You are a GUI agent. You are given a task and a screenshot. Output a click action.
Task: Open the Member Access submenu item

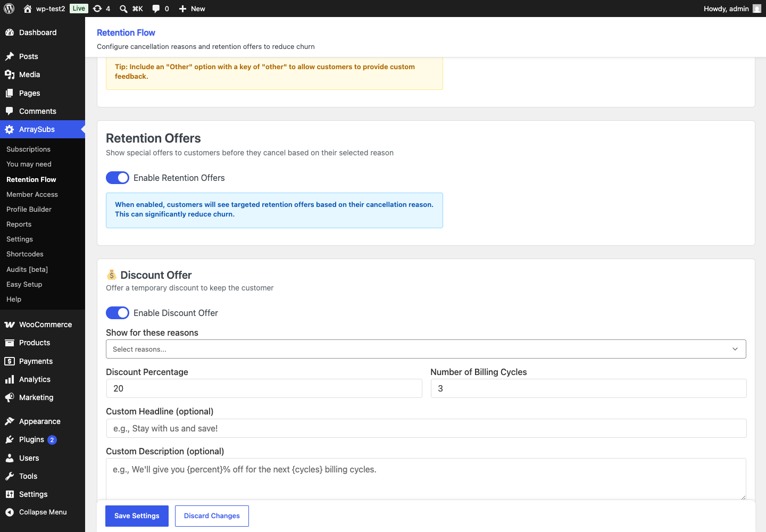coord(32,195)
